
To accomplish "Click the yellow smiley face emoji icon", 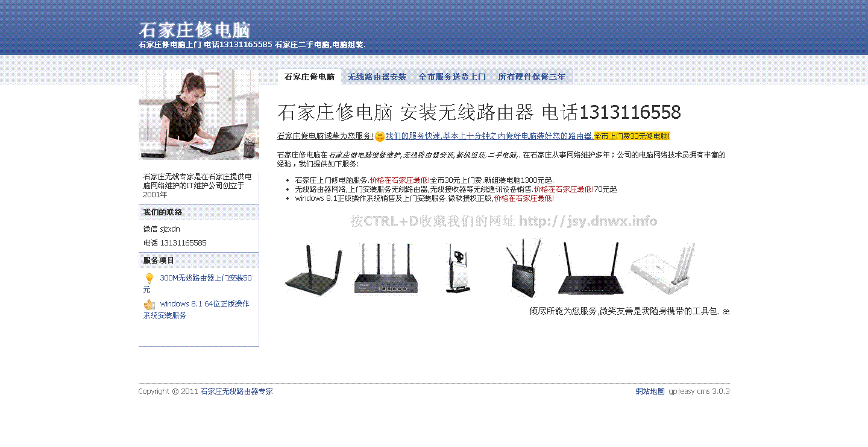I will pyautogui.click(x=380, y=137).
